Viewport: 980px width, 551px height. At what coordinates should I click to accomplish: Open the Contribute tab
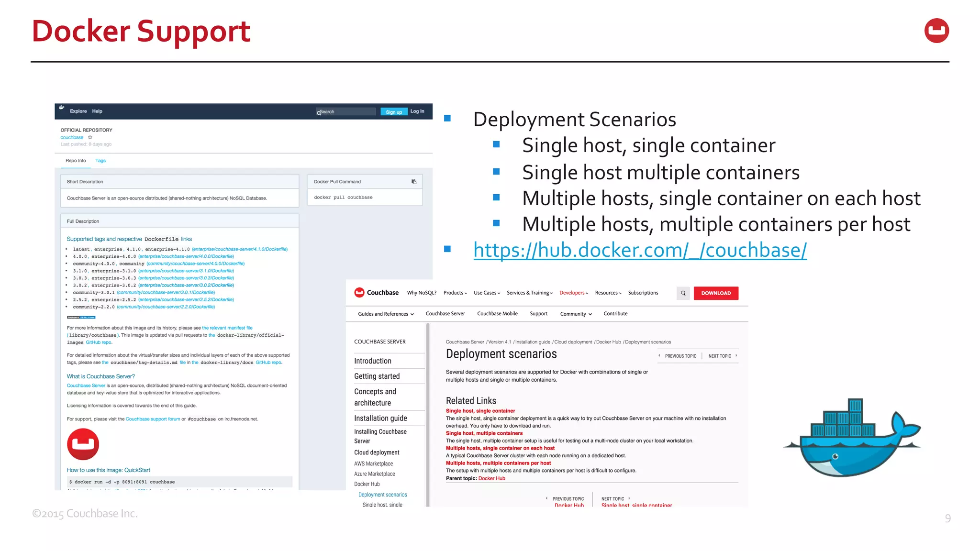(615, 314)
